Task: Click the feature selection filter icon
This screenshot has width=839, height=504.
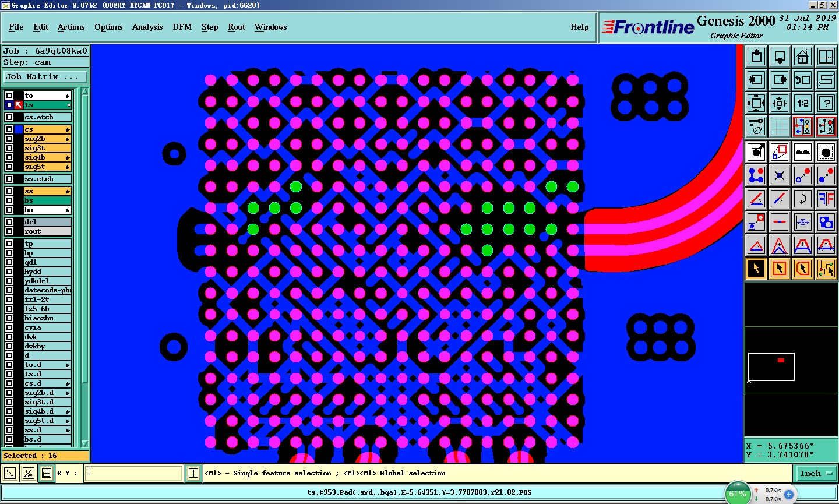Action: point(756,153)
